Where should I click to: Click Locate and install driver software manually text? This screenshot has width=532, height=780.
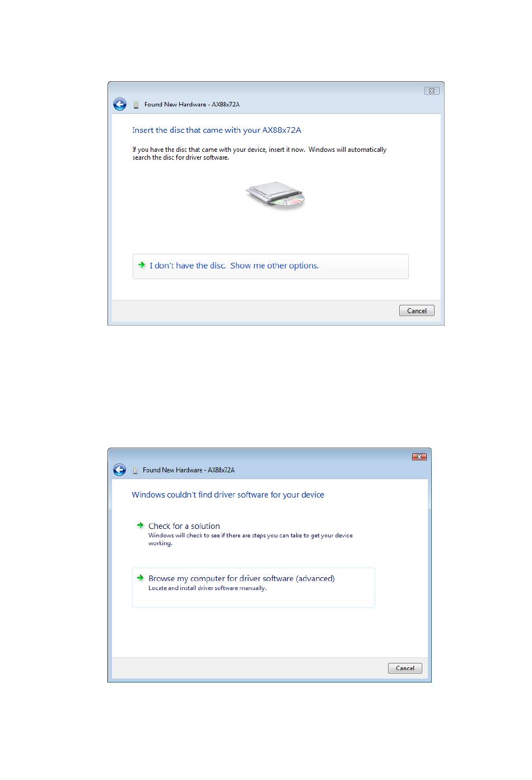(207, 588)
